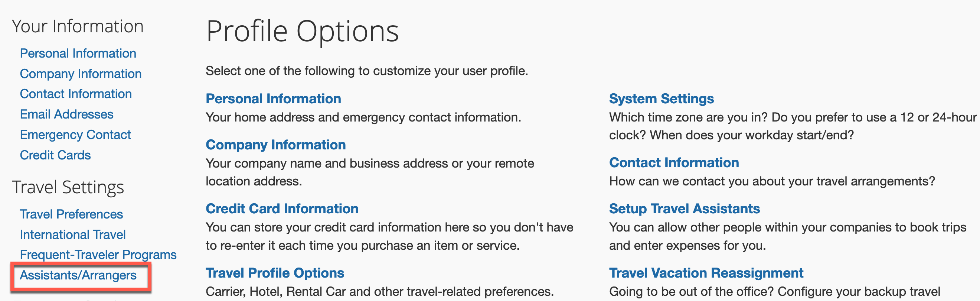Open Credit Cards from the sidebar
The width and height of the screenshot is (980, 301).
[55, 155]
